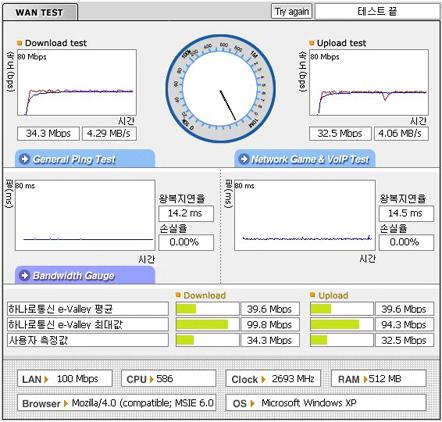
Task: Click the speedometer gauge dial
Action: [x=220, y=88]
